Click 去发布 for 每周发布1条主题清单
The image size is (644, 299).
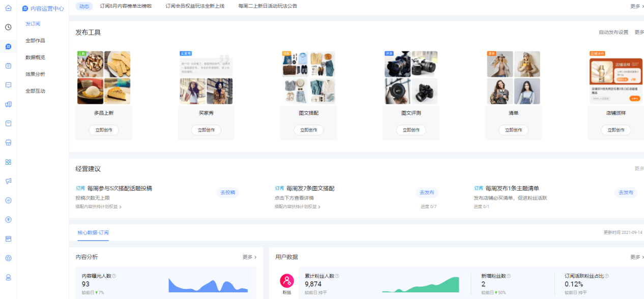click(x=626, y=193)
